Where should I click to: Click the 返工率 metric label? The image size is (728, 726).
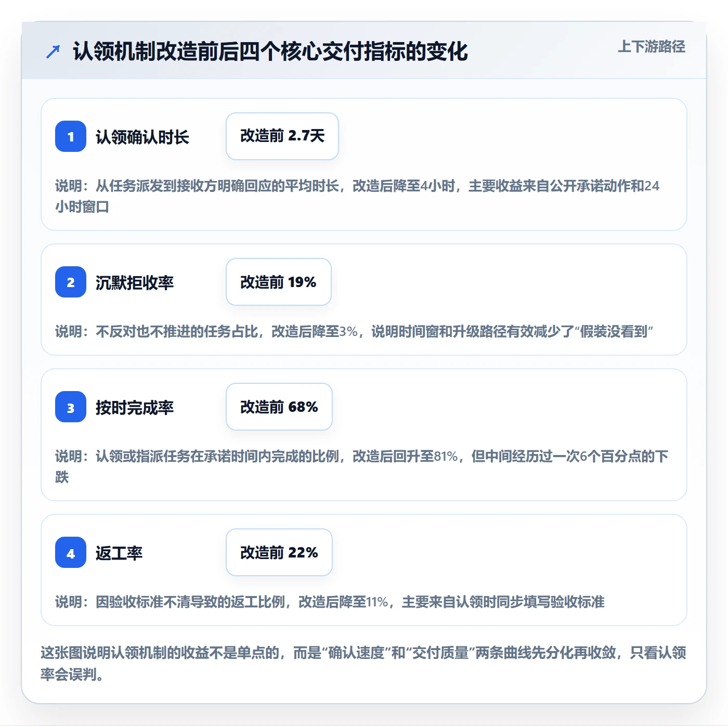[119, 553]
